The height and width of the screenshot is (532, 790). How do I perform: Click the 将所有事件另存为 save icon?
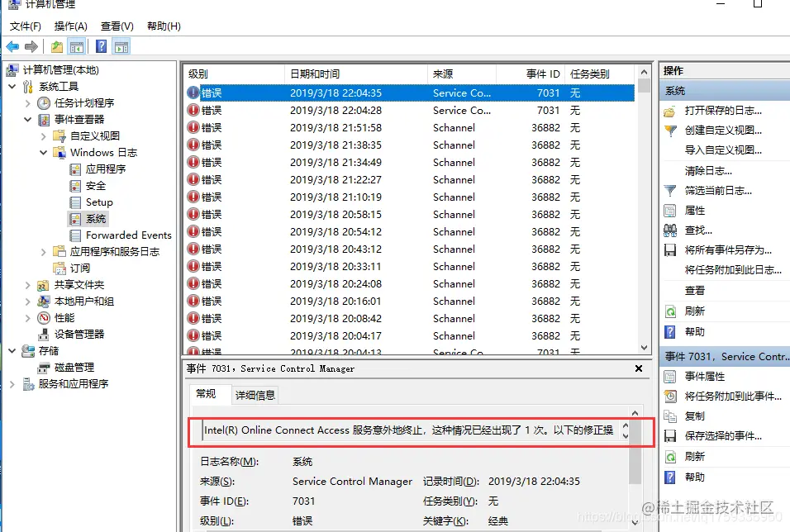click(670, 250)
